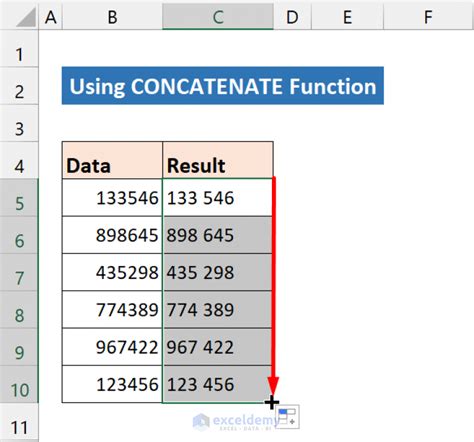Click the 'Using CONCATENATE Function' title cell

tap(223, 86)
